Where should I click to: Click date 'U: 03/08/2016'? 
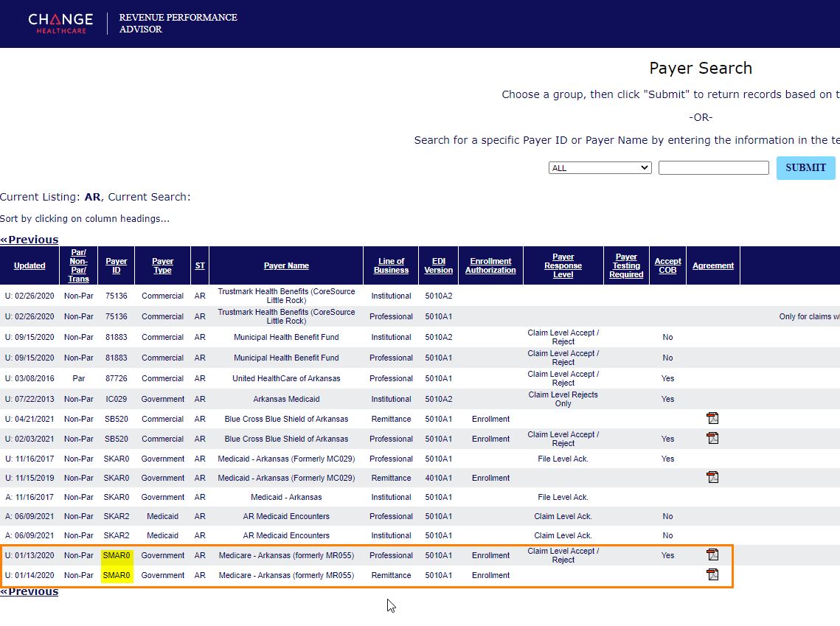click(x=29, y=378)
